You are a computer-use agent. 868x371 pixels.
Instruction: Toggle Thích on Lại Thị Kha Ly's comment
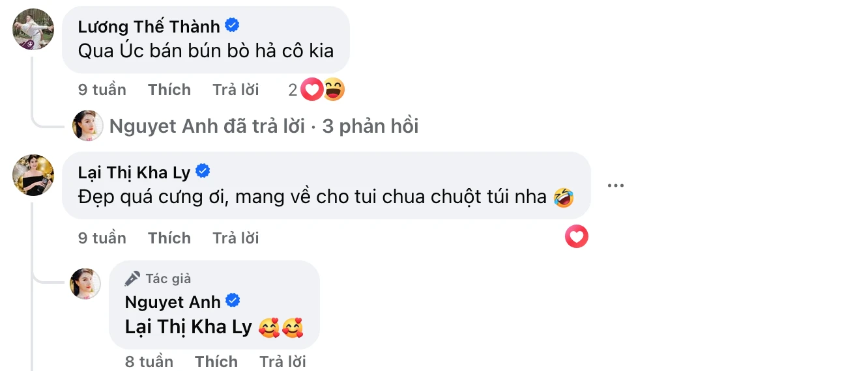(169, 238)
